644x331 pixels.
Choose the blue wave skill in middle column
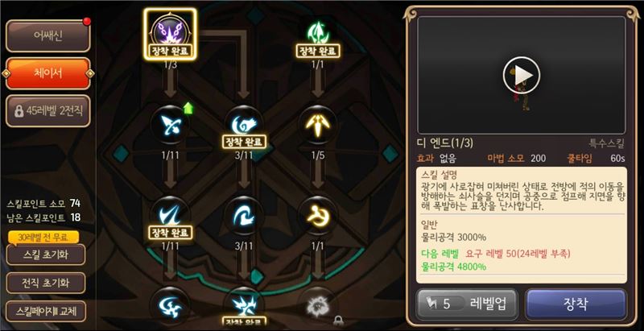pos(244,215)
